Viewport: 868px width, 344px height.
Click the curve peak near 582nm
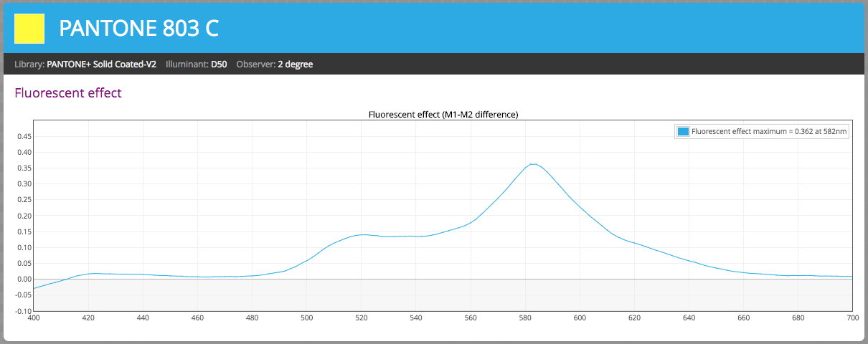coord(532,164)
